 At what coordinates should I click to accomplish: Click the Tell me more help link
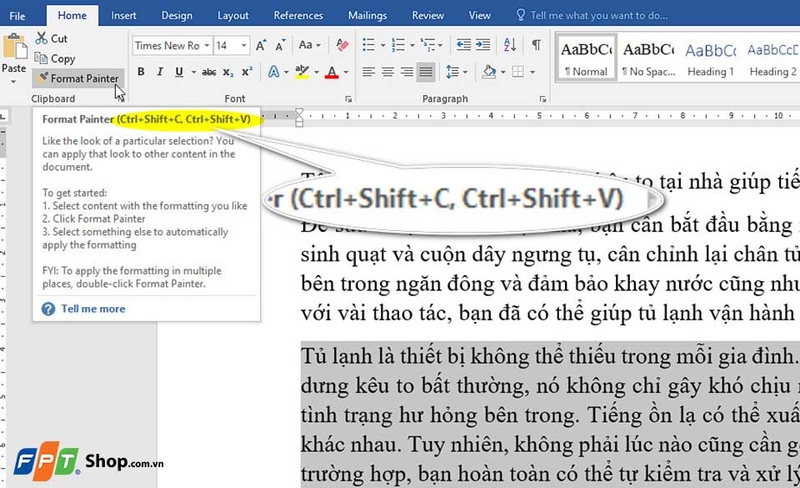pyautogui.click(x=93, y=309)
